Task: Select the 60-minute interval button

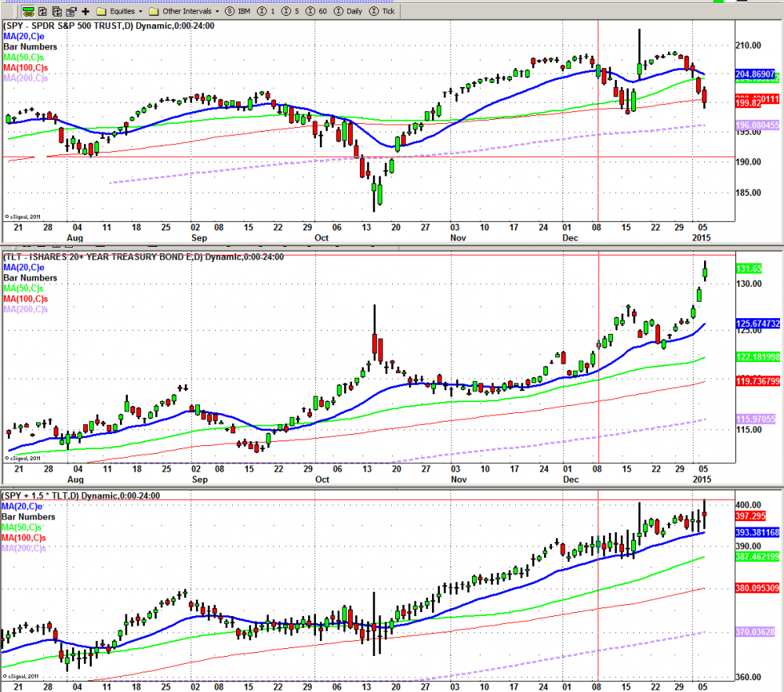Action: pyautogui.click(x=317, y=11)
